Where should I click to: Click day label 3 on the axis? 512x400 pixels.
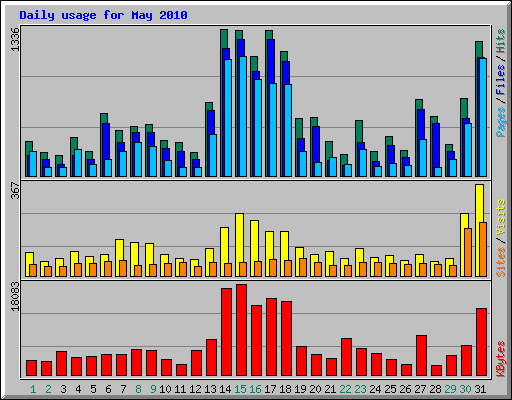[63, 389]
